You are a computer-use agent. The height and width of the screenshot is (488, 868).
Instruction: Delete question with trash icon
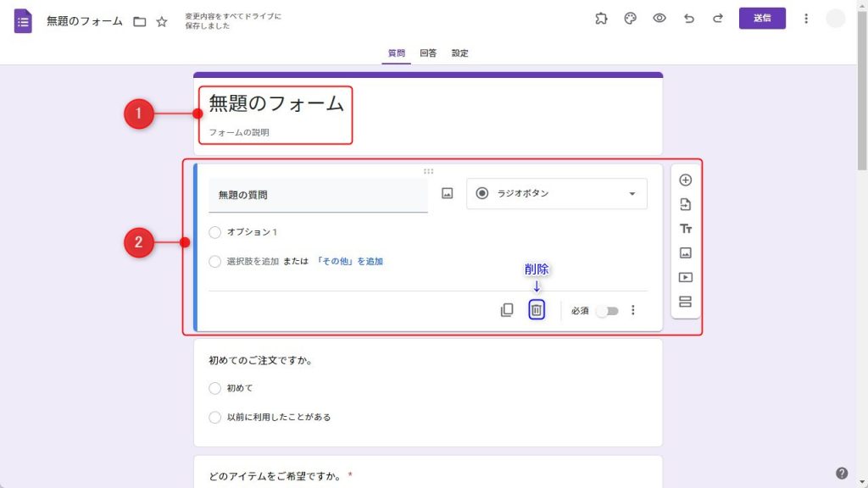tap(537, 310)
